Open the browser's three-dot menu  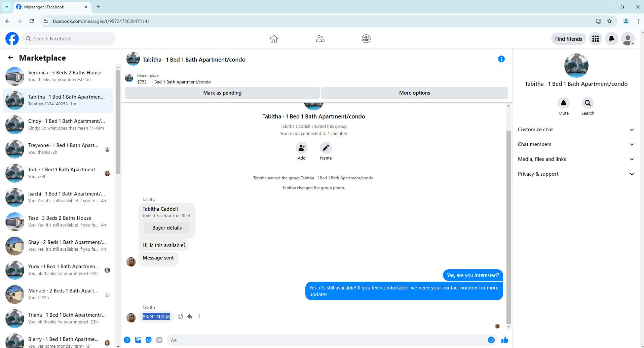coord(638,21)
